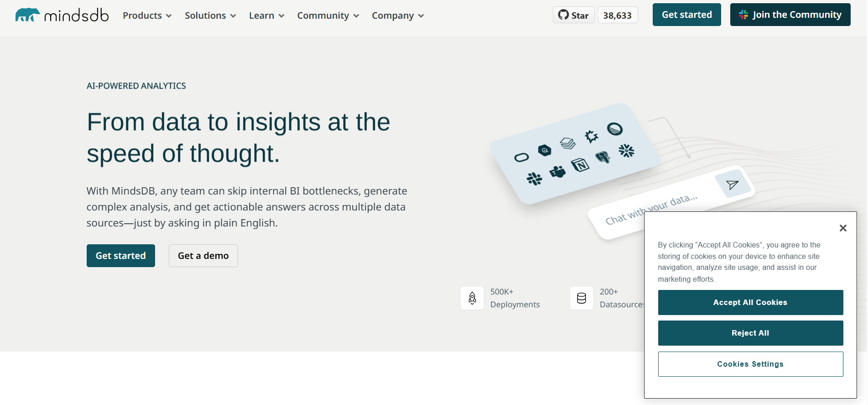Click the Databricks stack icon

(x=568, y=142)
